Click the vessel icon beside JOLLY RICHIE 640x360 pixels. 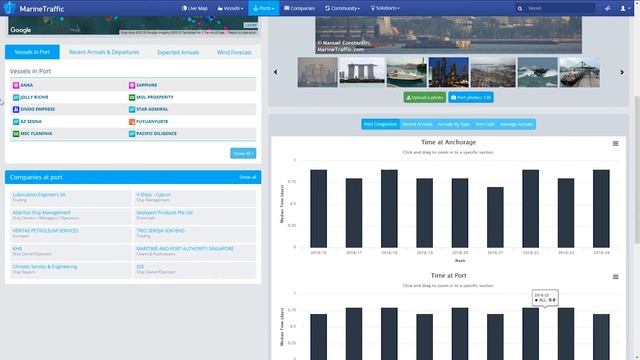[x=16, y=97]
